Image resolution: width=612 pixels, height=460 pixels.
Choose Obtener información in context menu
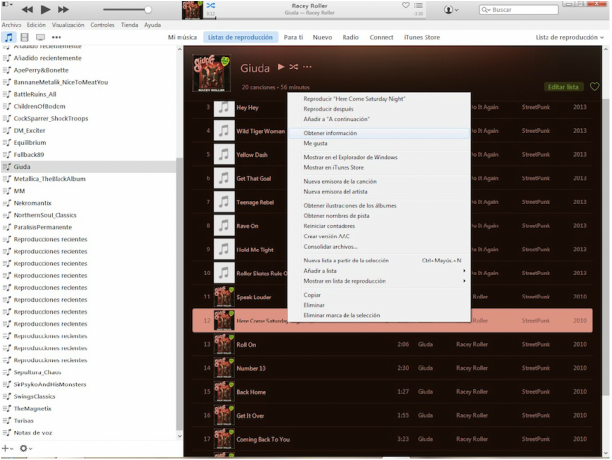tap(379, 133)
